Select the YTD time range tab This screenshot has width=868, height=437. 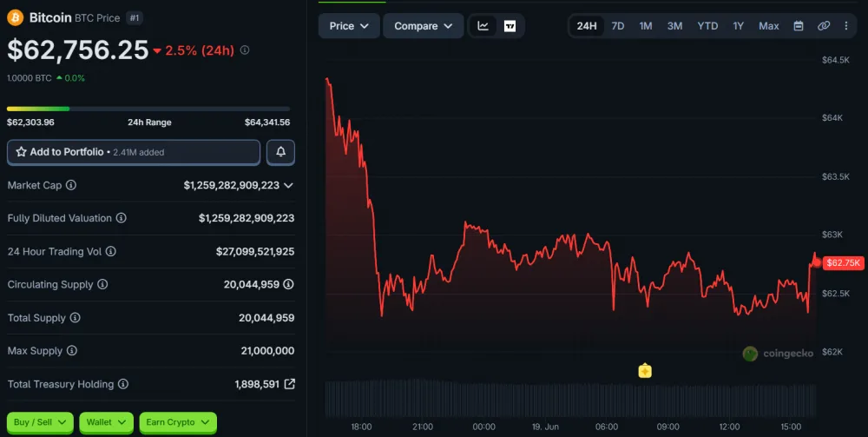point(707,26)
